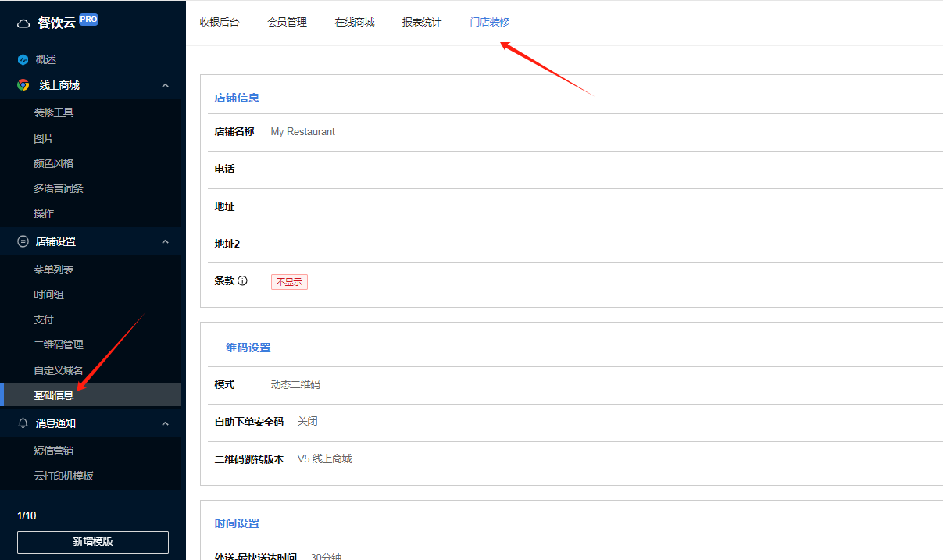Click the 二维码跳转版本 row label
The width and height of the screenshot is (943, 560).
coord(249,459)
